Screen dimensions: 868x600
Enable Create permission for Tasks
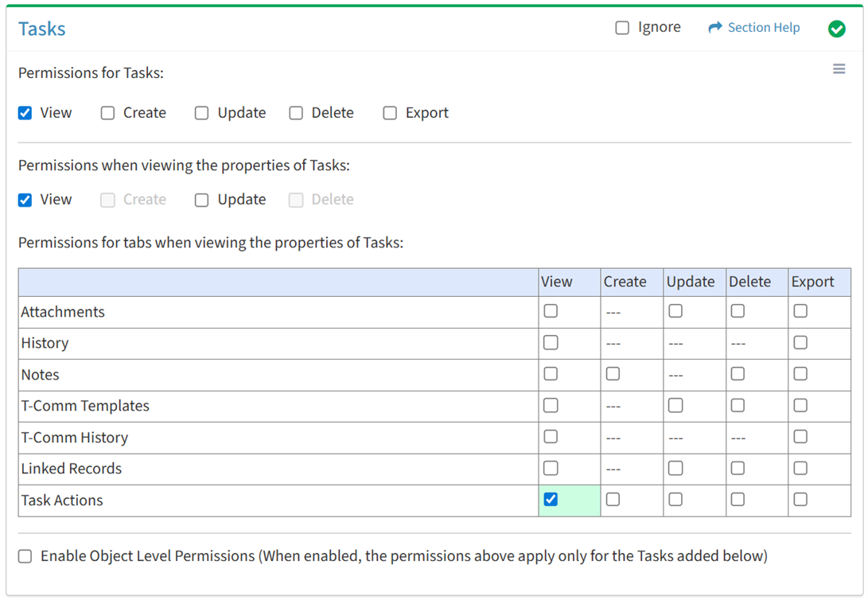pyautogui.click(x=108, y=113)
